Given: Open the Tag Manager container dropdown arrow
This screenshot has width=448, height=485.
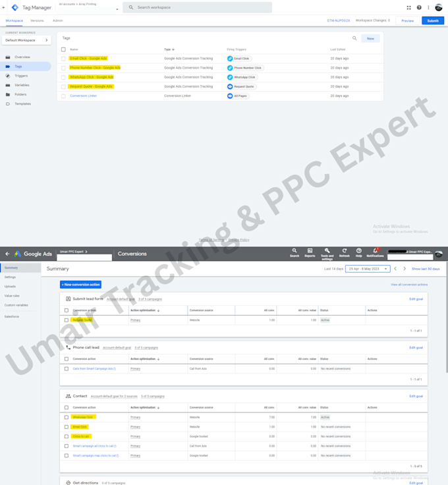Looking at the screenshot, I should click(x=117, y=10).
